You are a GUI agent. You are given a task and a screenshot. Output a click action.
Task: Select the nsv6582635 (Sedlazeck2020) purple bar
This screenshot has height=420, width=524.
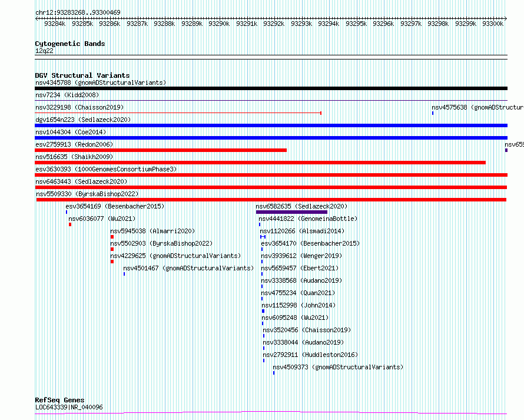[x=291, y=212]
